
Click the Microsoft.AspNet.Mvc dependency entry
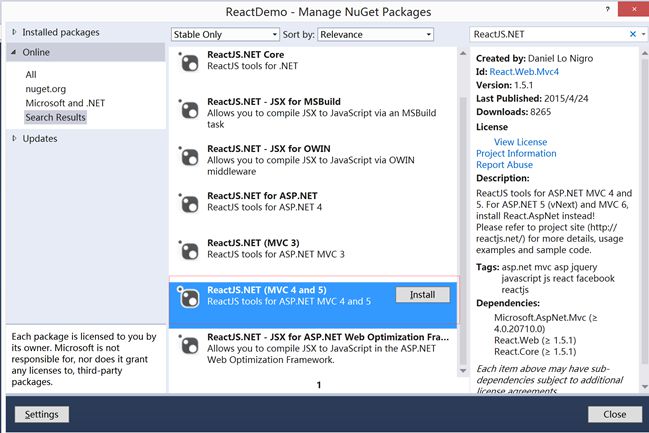coord(545,323)
